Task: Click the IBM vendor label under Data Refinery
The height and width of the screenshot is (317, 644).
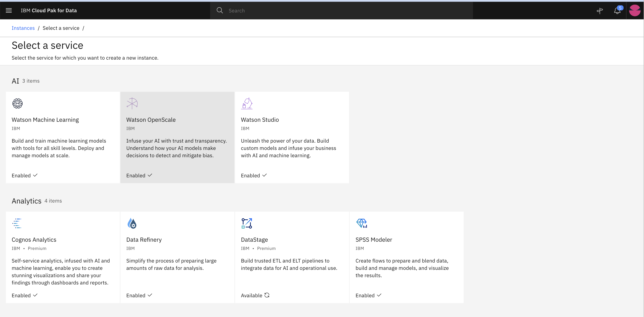Action: [x=131, y=248]
